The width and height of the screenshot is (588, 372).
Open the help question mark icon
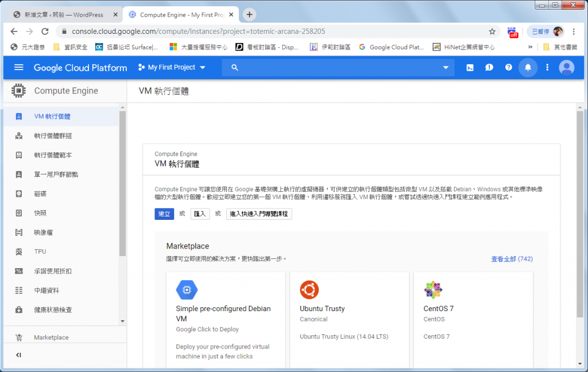pos(509,68)
